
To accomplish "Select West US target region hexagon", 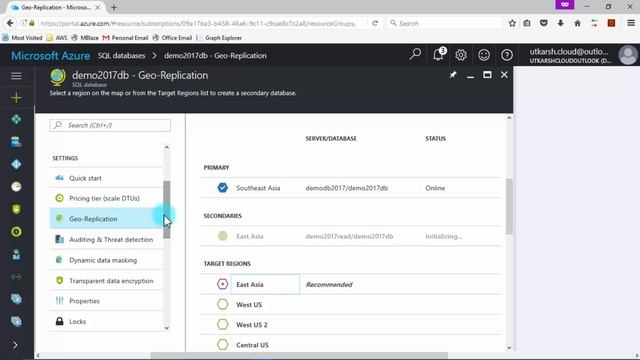I will pyautogui.click(x=222, y=304).
